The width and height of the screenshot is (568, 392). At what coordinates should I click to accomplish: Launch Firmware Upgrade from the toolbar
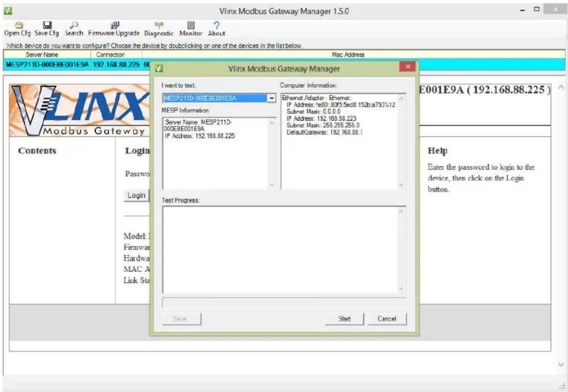tap(114, 29)
